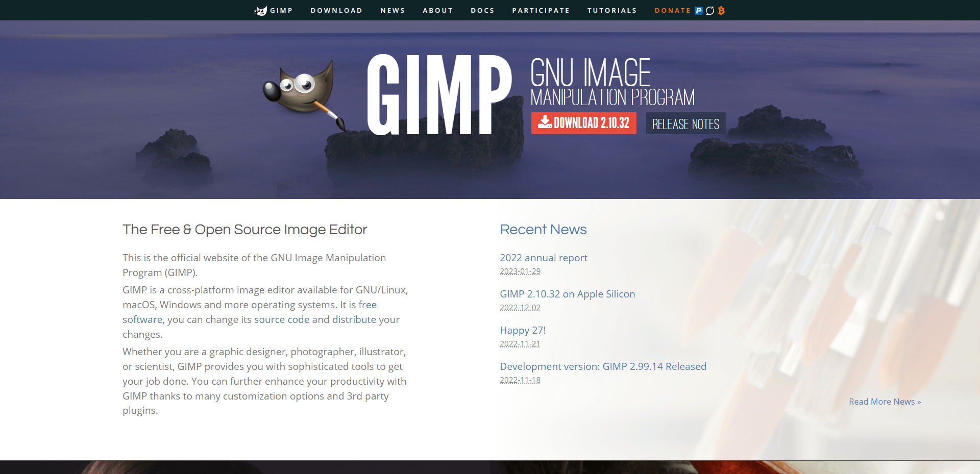Click the Recent News heading
The height and width of the screenshot is (474, 980).
tap(543, 230)
